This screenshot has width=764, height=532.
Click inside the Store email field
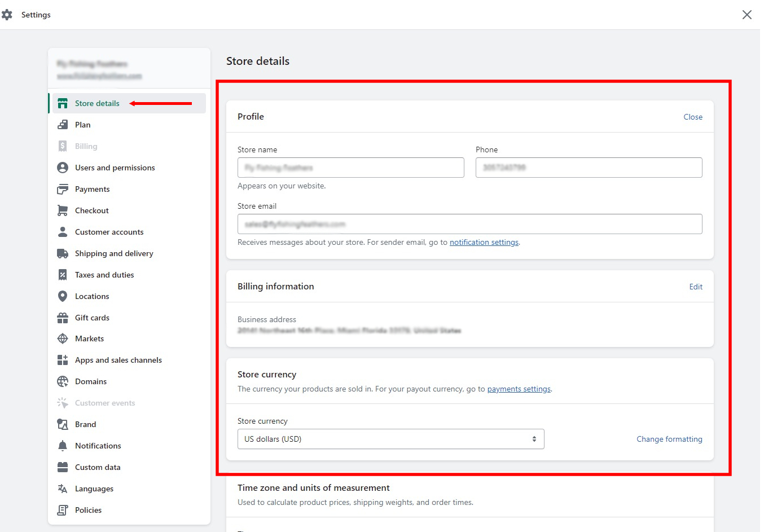coord(469,224)
